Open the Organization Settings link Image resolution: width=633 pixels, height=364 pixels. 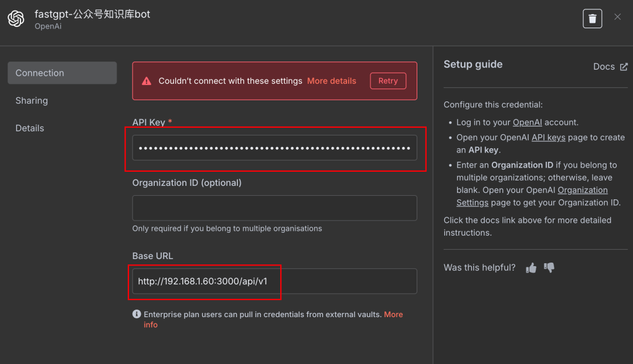[582, 190]
